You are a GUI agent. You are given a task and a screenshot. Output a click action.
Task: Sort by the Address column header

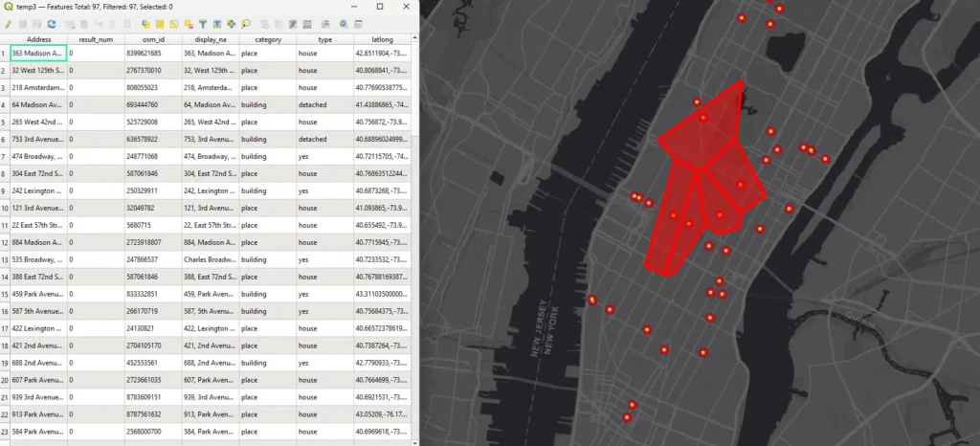coord(38,39)
